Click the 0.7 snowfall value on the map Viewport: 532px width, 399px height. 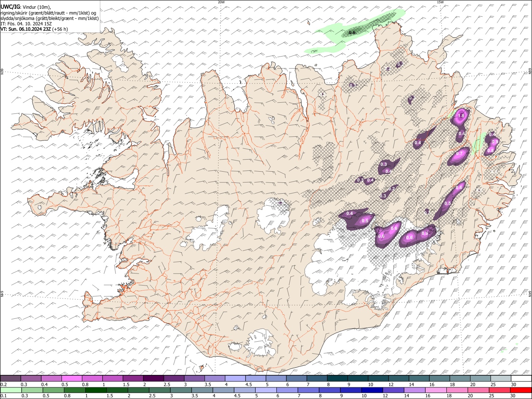click(459, 154)
